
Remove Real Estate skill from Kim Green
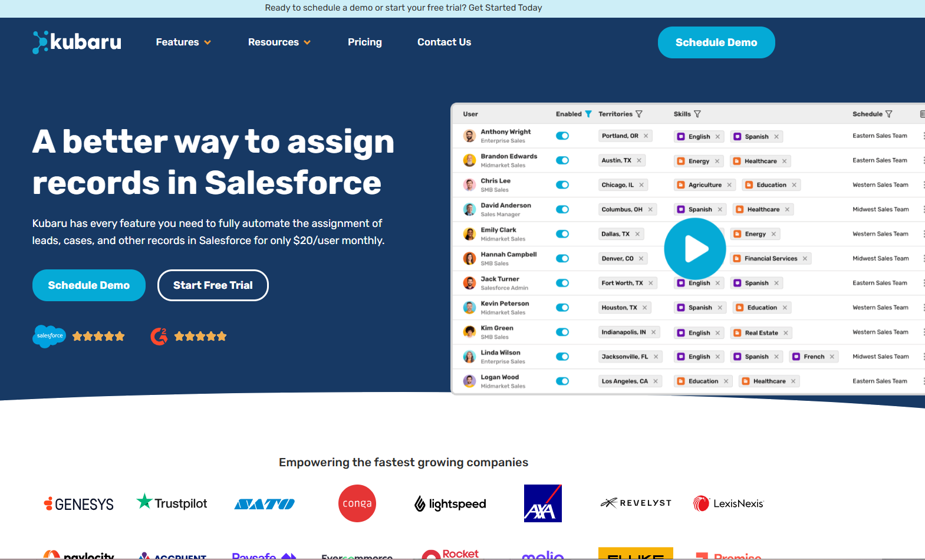coord(785,333)
